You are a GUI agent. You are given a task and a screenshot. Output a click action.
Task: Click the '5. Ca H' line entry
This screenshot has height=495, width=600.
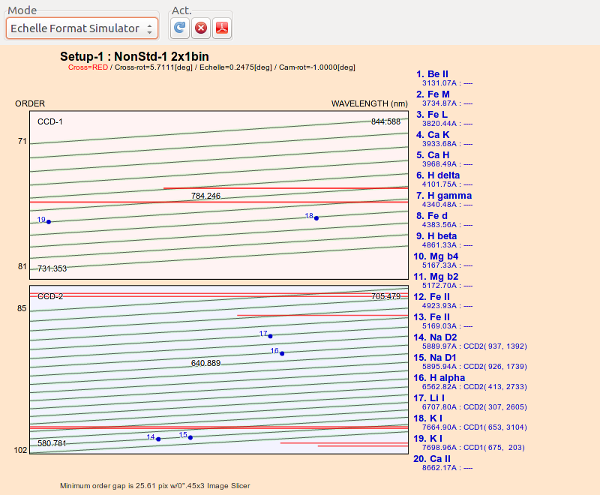tap(444, 159)
